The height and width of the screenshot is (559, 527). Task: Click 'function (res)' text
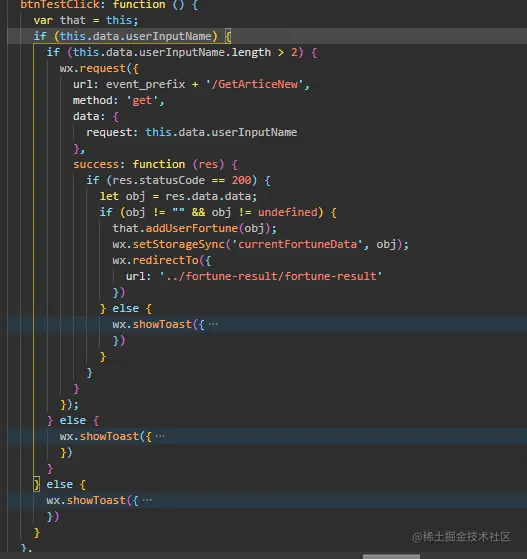(178, 164)
